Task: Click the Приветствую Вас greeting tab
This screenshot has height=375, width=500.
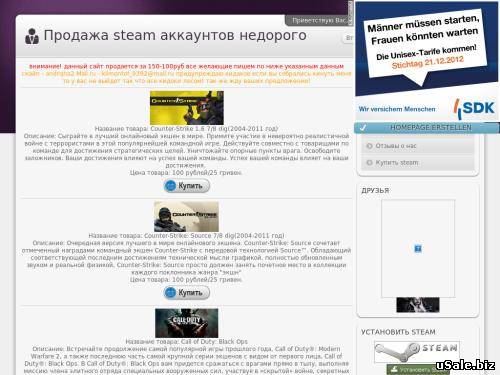Action: coord(318,21)
